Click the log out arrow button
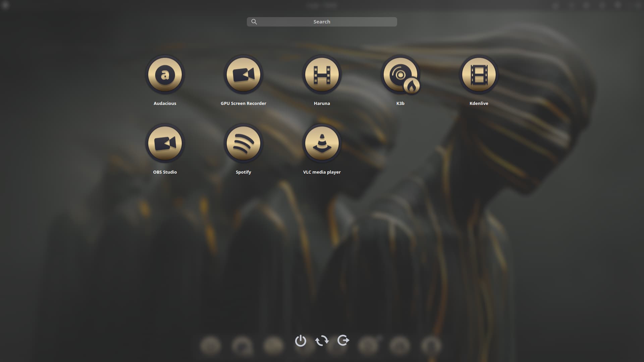Viewport: 644px width, 362px height. (343, 341)
